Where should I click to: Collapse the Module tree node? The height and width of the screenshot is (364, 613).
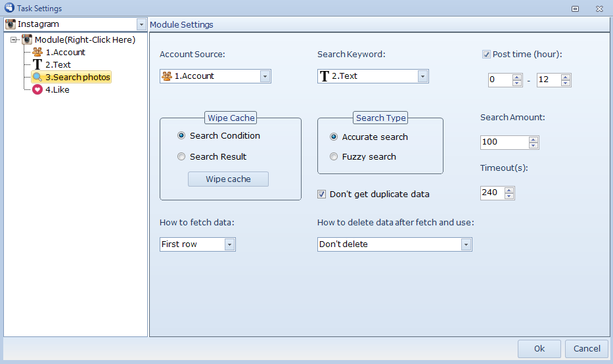coord(14,40)
